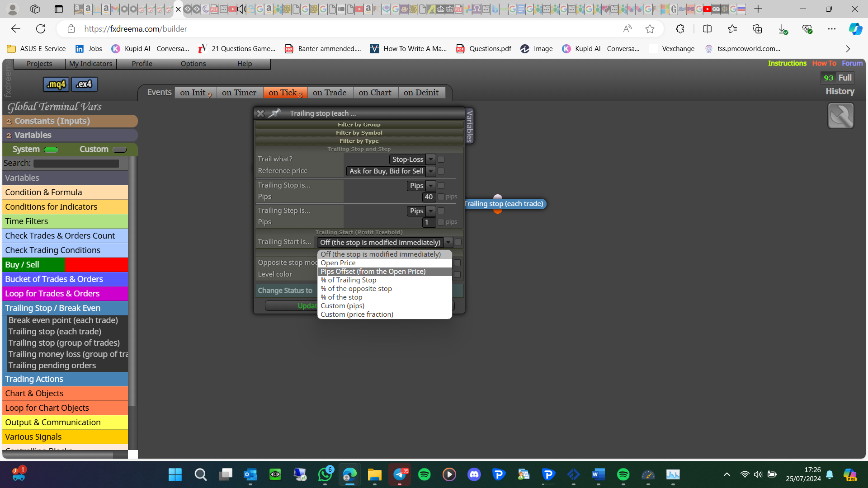Open the browser split screen icon
Image resolution: width=868 pixels, height=488 pixels.
[707, 29]
